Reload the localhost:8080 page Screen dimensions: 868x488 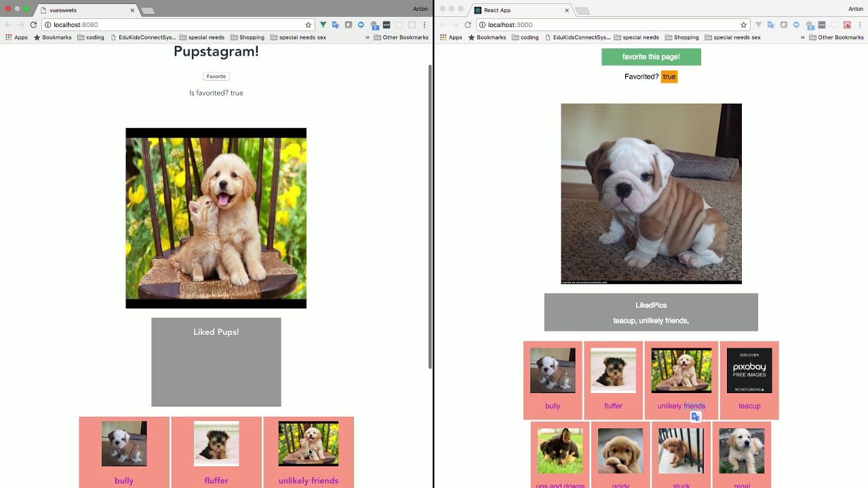coord(33,25)
